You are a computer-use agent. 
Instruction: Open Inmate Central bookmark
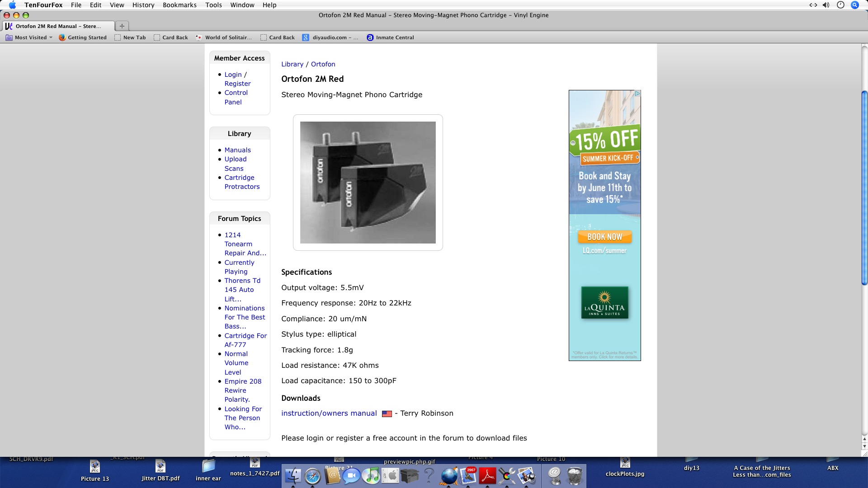point(390,38)
